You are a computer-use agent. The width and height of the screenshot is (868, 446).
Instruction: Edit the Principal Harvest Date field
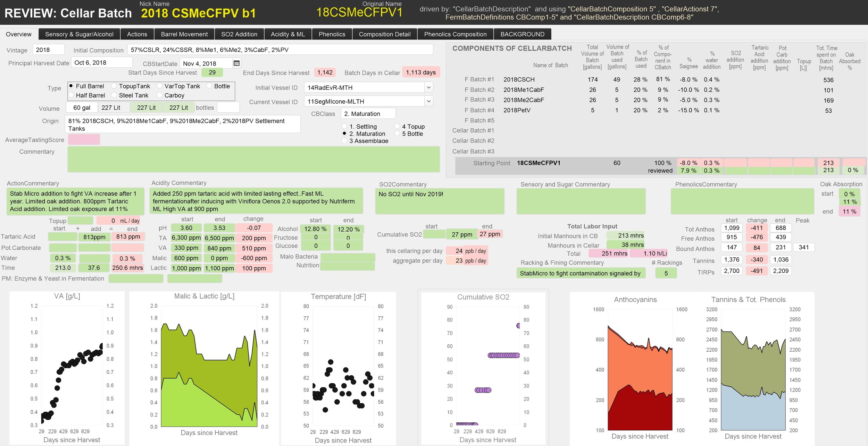(102, 62)
